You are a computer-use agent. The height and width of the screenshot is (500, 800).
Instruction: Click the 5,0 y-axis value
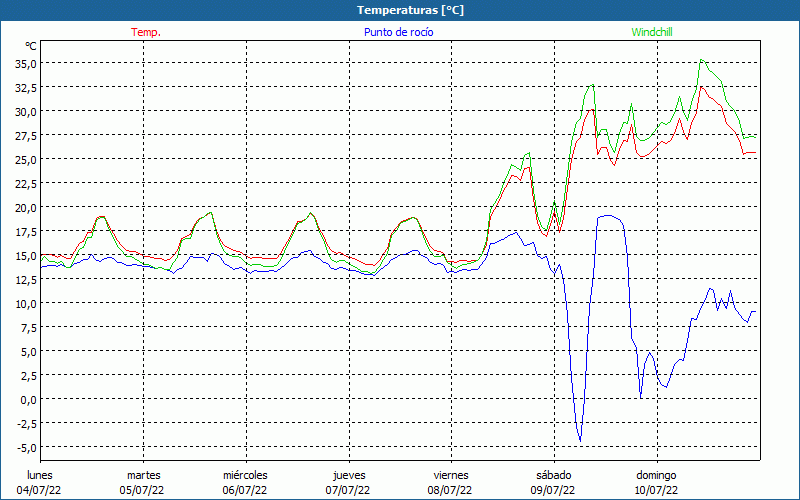tap(28, 352)
